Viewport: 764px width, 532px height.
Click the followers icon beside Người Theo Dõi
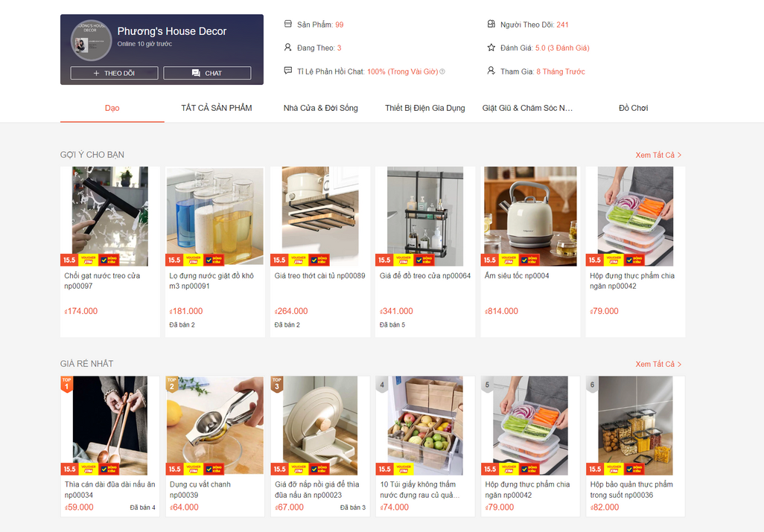[491, 24]
